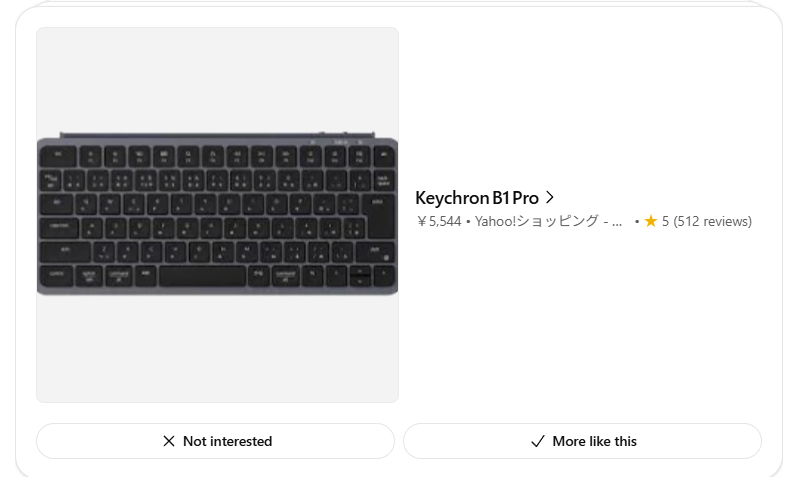Screen dimensions: 797x477
Task: Click the checkmark icon beside More like this
Action: click(x=538, y=441)
